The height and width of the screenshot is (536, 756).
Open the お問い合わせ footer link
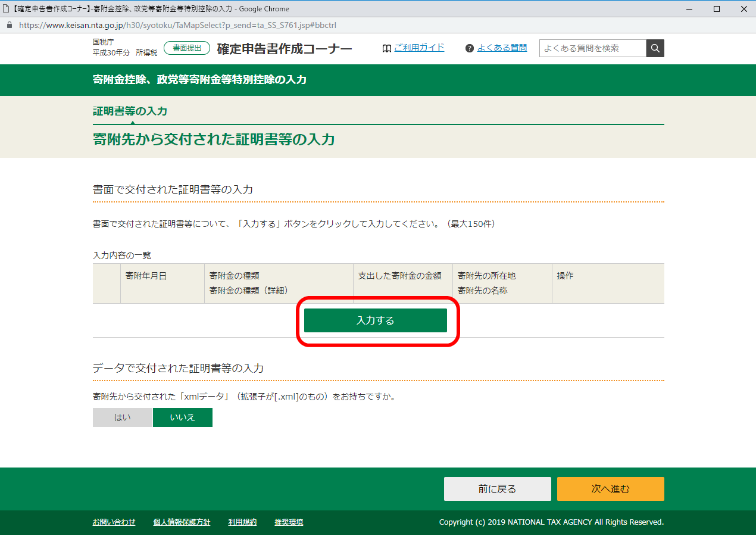(x=114, y=522)
